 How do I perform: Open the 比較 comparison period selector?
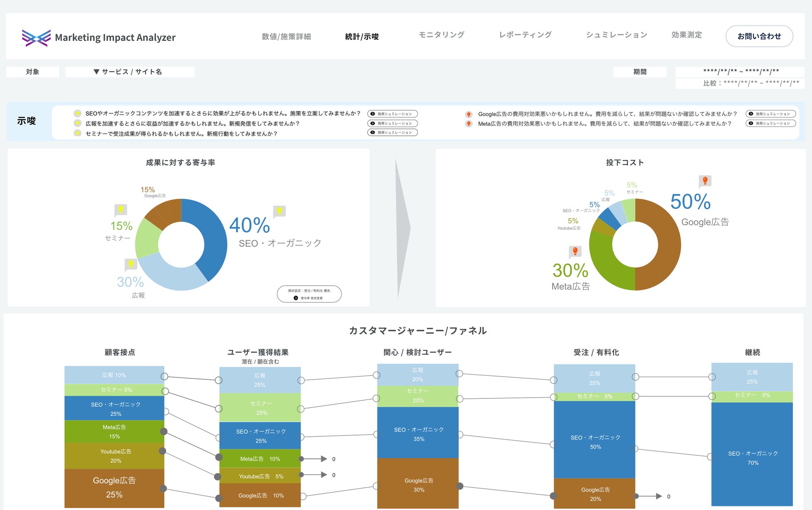click(x=750, y=83)
